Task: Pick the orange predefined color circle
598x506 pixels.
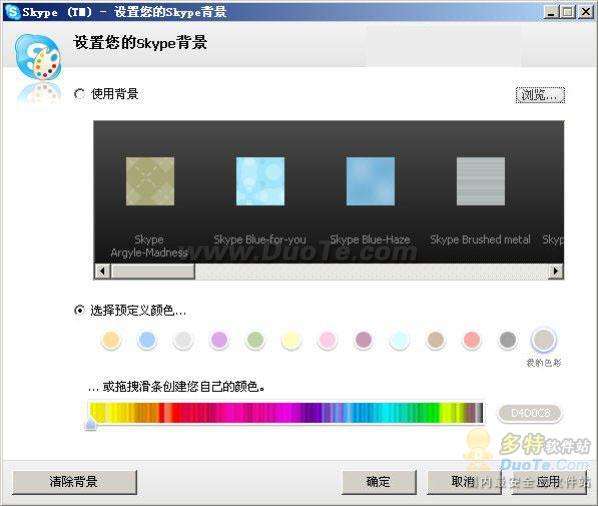Action: [111, 339]
